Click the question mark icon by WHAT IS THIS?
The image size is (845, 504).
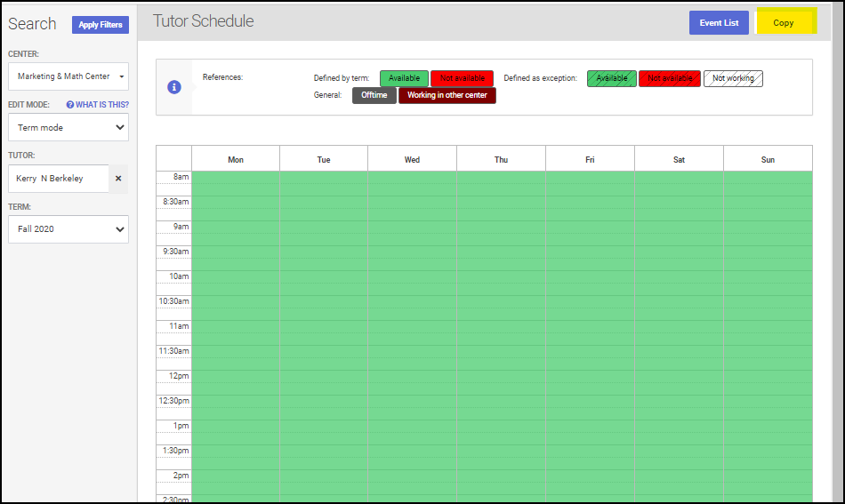(70, 105)
